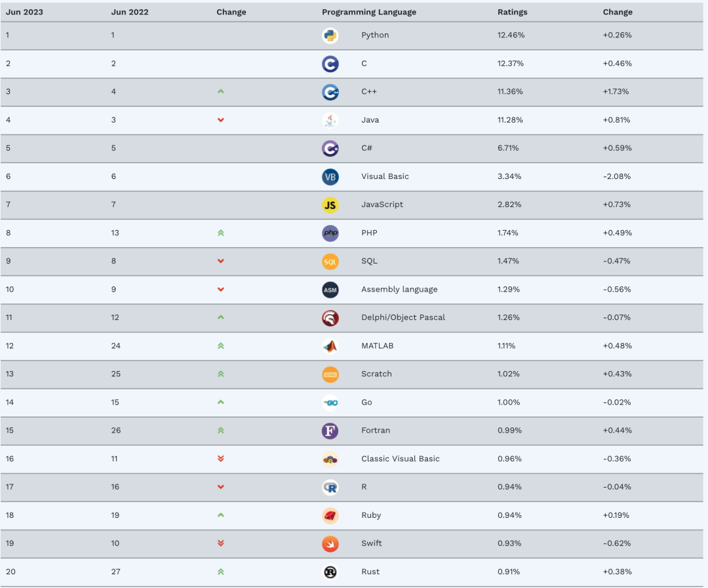Click the Delphi/Object Pascal name
Image resolution: width=708 pixels, height=588 pixels.
tap(403, 317)
